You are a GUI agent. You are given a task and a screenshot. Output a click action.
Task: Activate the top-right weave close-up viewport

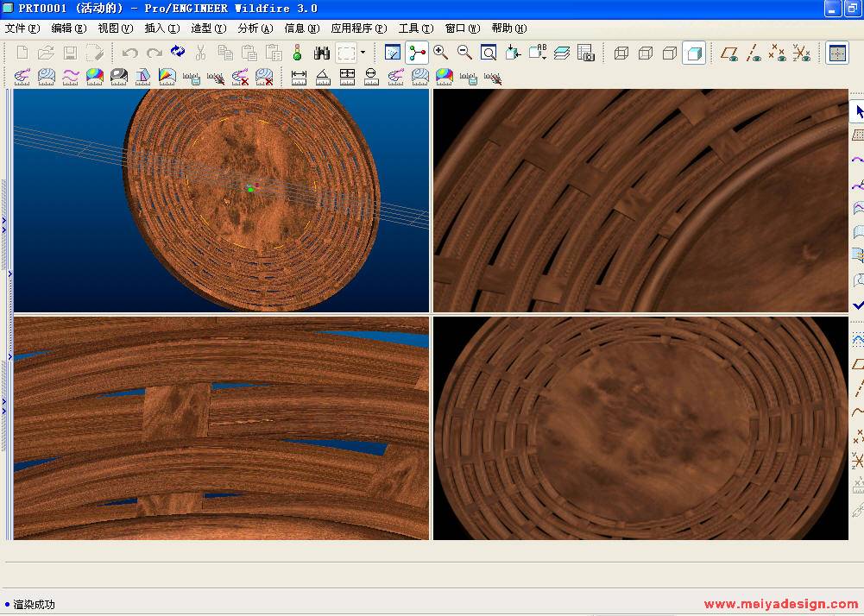(x=640, y=200)
